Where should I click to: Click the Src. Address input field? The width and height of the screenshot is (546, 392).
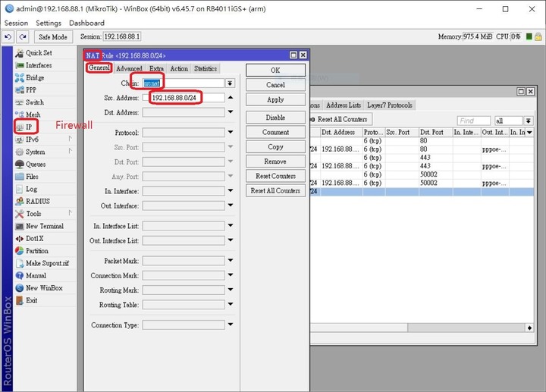click(x=187, y=98)
